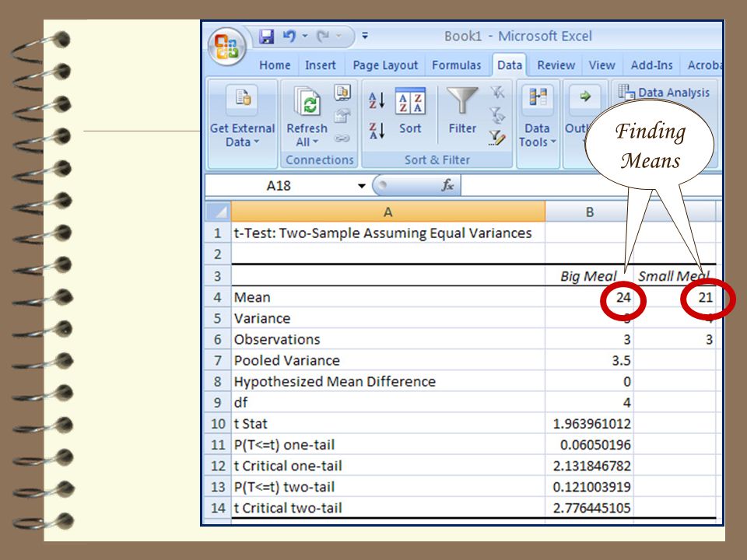Click the Connections icon in Connections group

(x=342, y=92)
